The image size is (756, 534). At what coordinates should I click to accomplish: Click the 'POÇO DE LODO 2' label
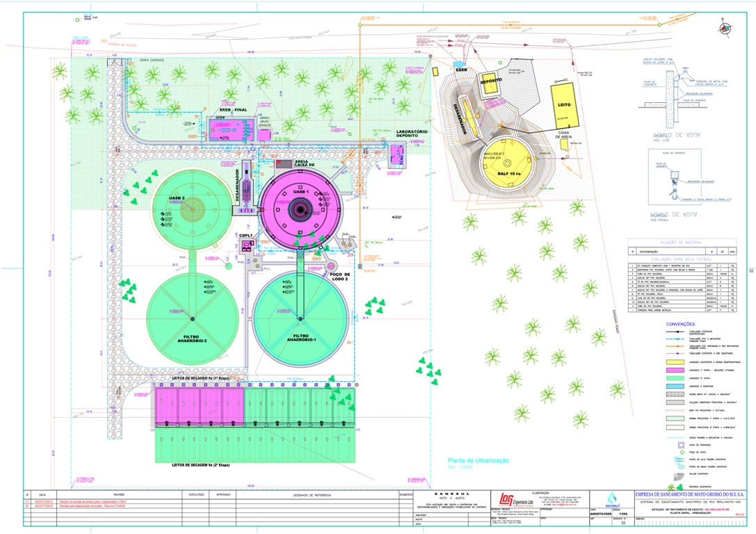click(x=340, y=277)
